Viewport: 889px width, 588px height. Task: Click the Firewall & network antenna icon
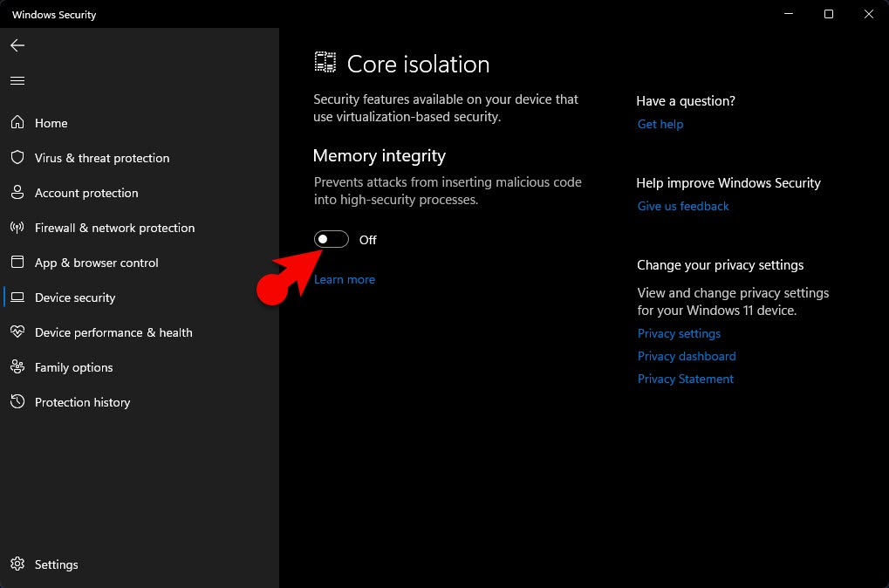coord(17,228)
